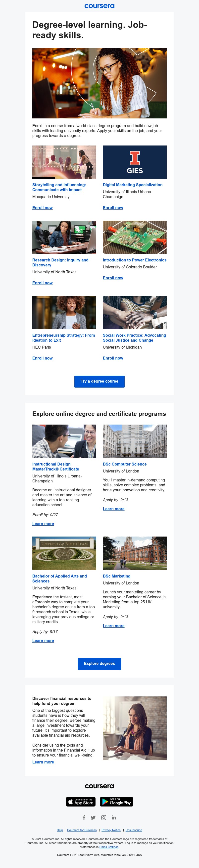
Task: Open Instructional Design MasterTrack Certificate link
Action: [x=56, y=467]
